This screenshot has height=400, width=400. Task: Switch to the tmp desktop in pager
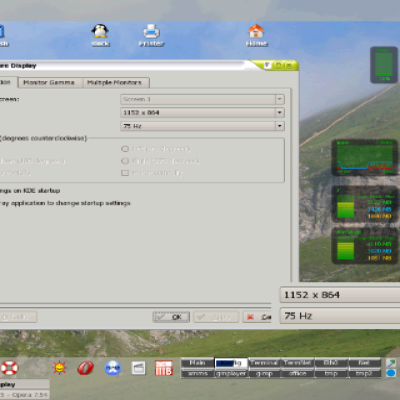[331, 373]
